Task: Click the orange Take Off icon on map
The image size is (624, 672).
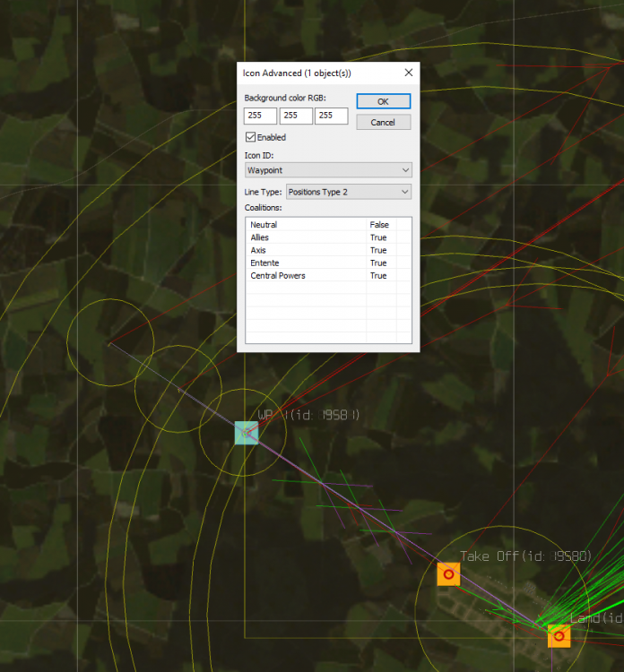Action: click(448, 573)
